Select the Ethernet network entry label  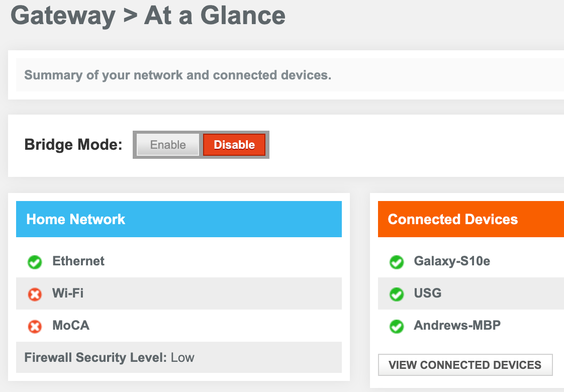(x=78, y=261)
